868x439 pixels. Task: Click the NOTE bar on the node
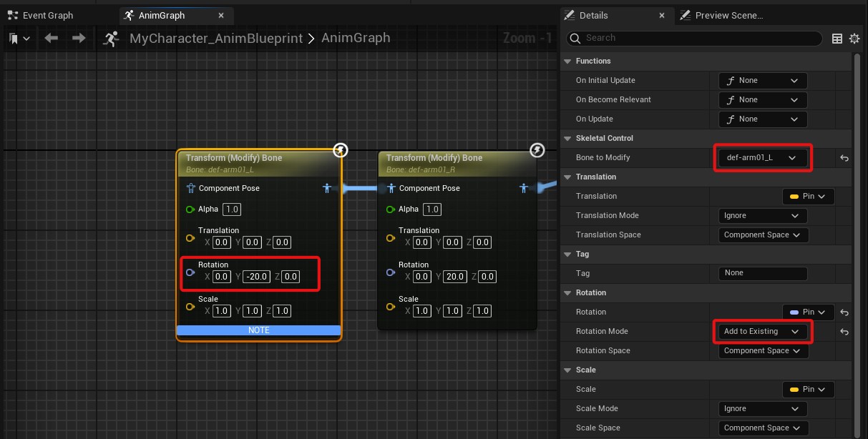[x=258, y=330]
